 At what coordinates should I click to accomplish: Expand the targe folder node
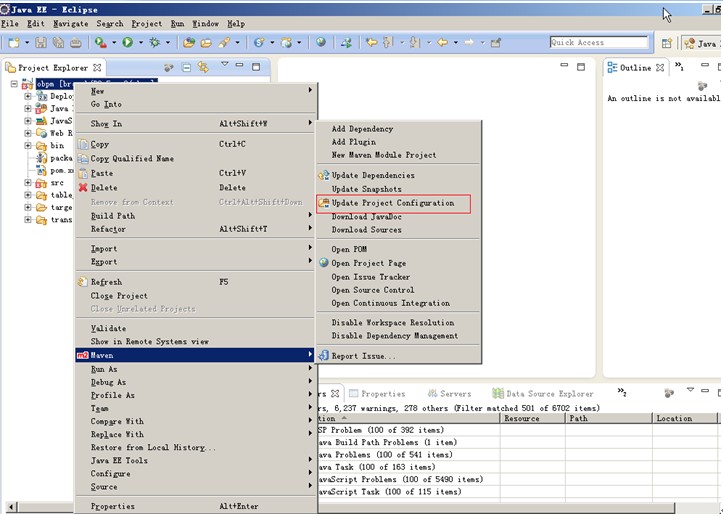(28, 207)
